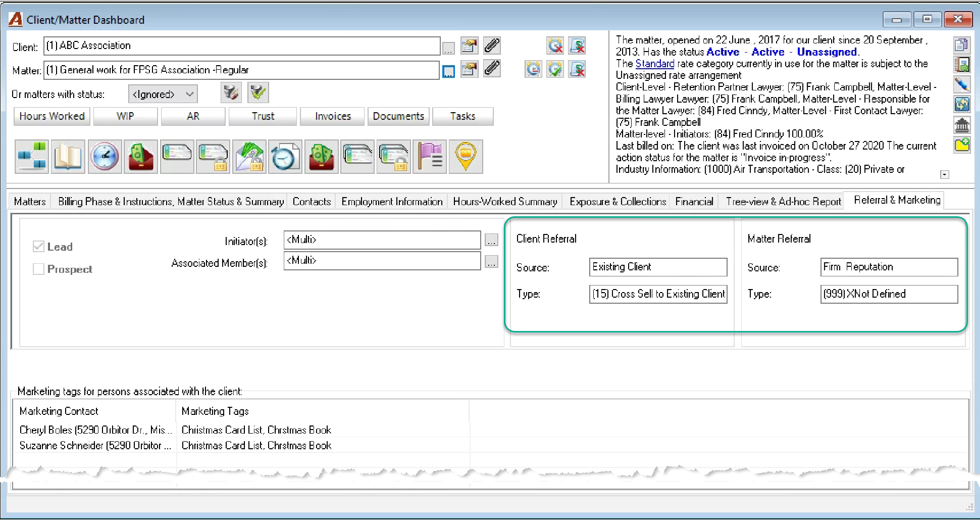Expand the matter summary text dropdown arrow

(945, 175)
